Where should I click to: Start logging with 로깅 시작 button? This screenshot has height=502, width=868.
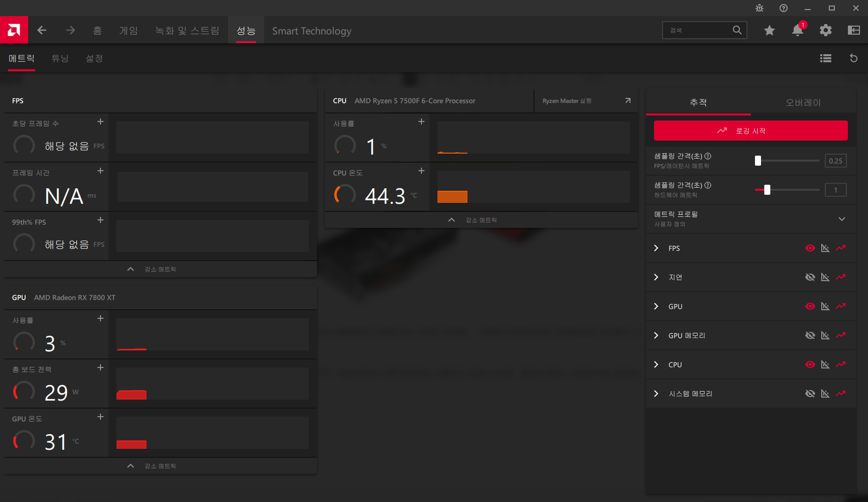(x=750, y=131)
